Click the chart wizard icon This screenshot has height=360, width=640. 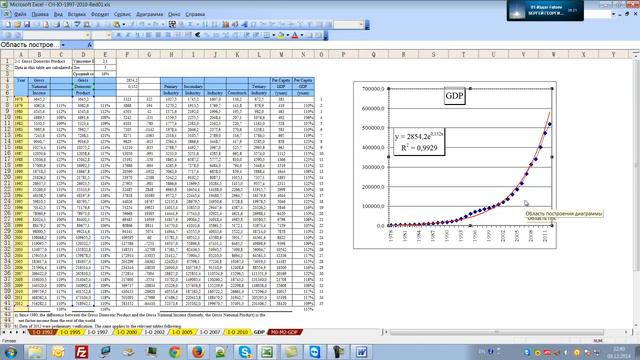click(226, 24)
